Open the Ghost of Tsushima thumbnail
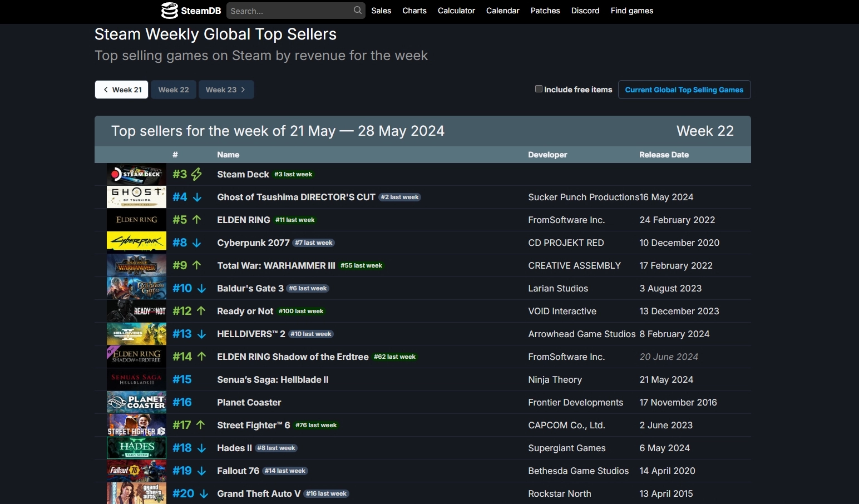Screen dimensions: 859x504 tap(136, 197)
